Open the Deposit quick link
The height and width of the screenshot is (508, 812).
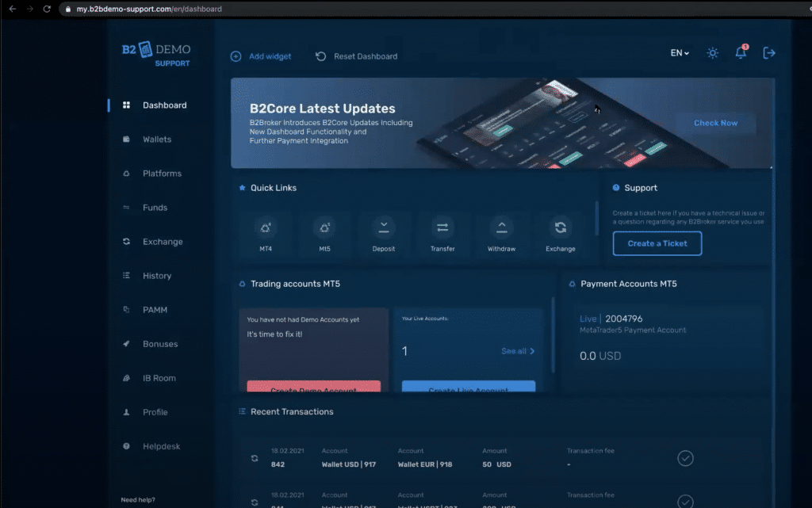click(x=384, y=228)
